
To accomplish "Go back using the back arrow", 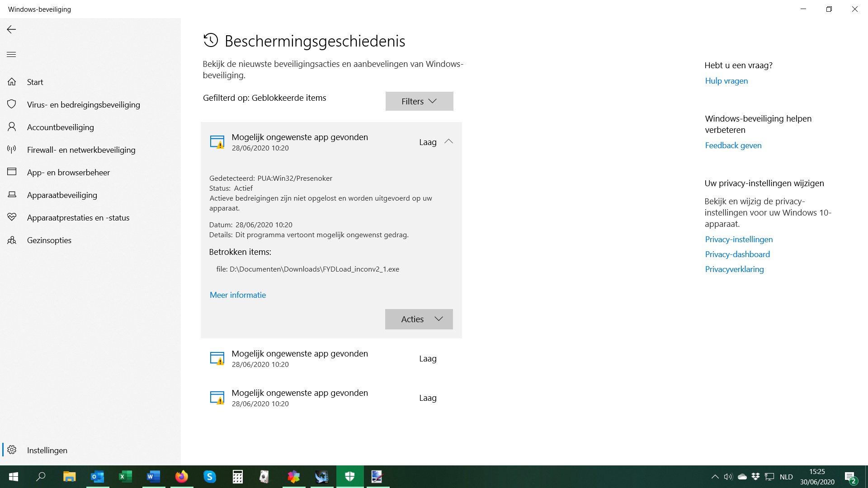I will click(x=11, y=29).
